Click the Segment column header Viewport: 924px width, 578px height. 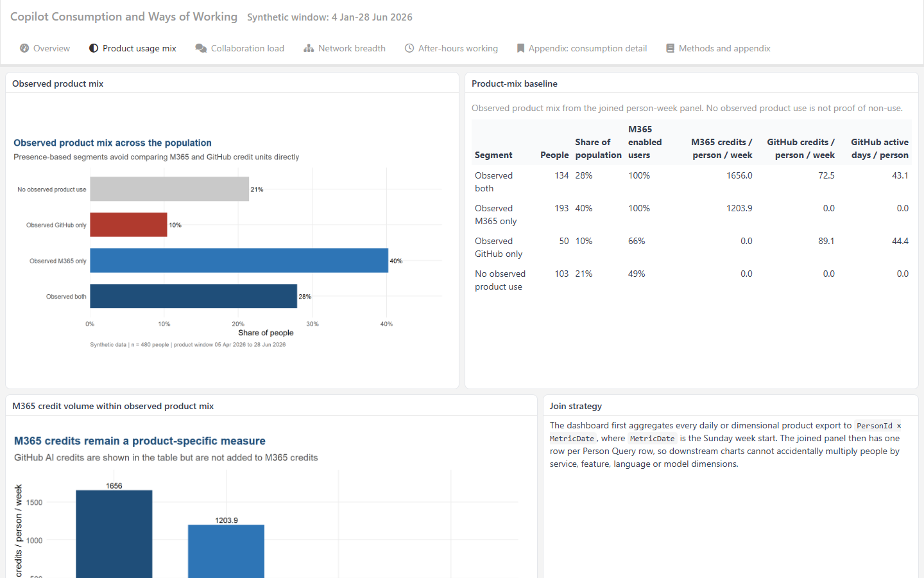[493, 155]
